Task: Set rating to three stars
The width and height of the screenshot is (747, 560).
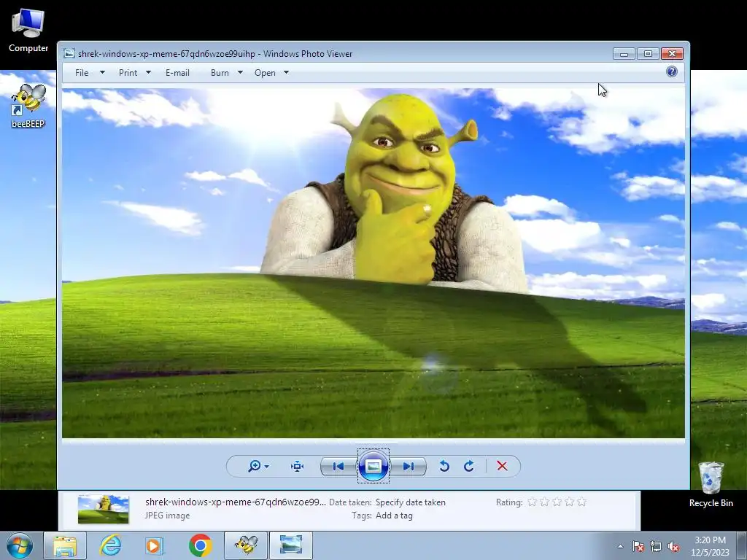Action: [x=557, y=502]
